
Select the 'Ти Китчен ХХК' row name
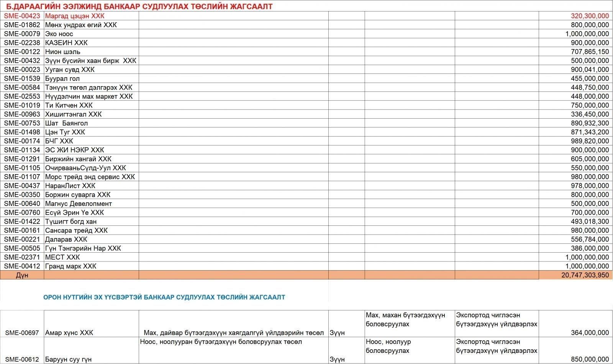pyautogui.click(x=69, y=105)
